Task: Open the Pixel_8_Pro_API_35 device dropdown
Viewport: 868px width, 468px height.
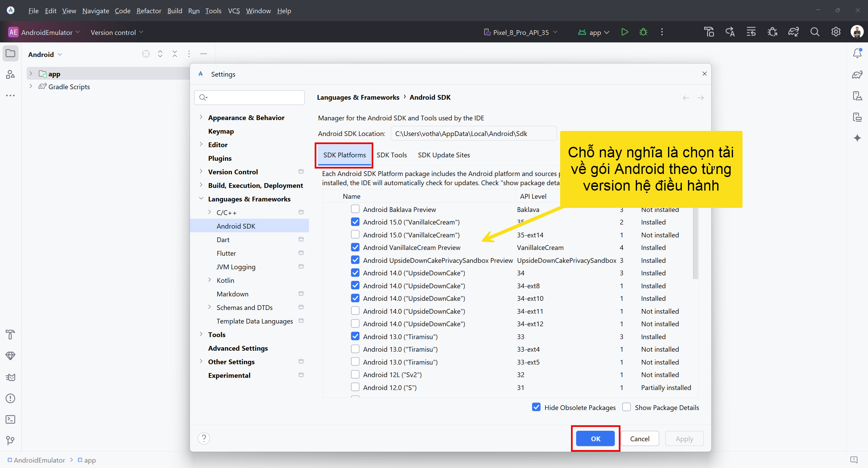Action: pyautogui.click(x=520, y=32)
